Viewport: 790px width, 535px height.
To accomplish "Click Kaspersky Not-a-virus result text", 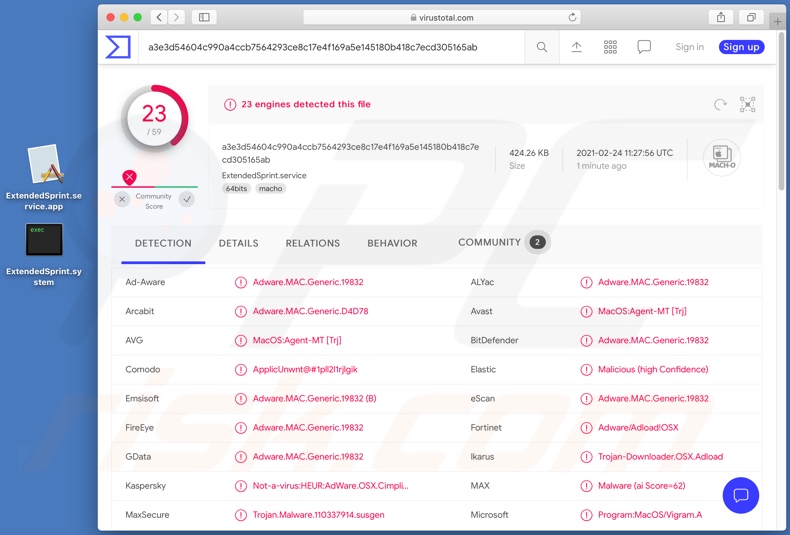I will click(331, 486).
